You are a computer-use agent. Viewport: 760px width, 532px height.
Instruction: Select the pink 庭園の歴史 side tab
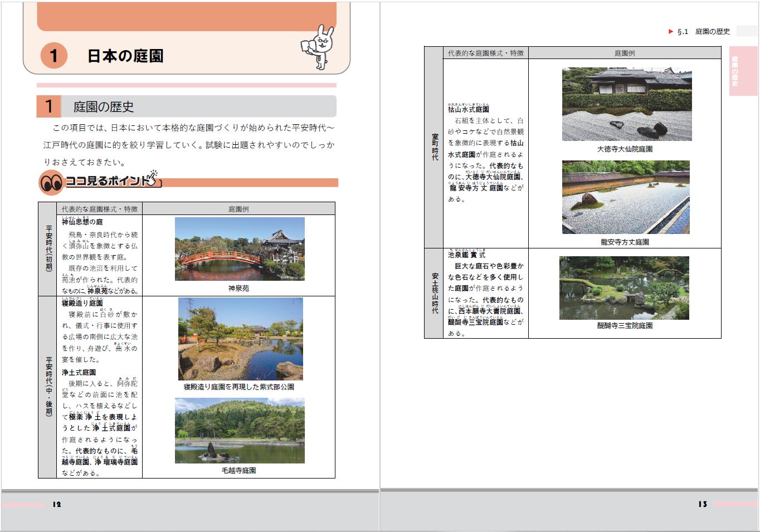(x=743, y=71)
